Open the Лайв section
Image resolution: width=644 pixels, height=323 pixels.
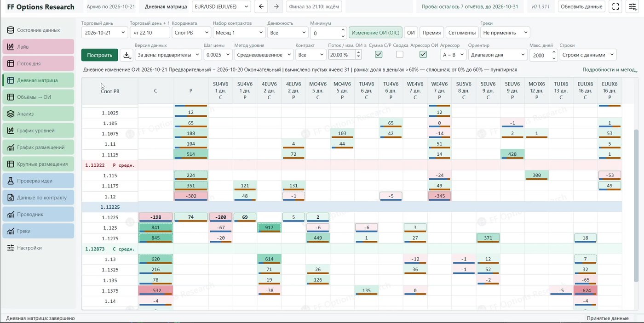pos(38,47)
